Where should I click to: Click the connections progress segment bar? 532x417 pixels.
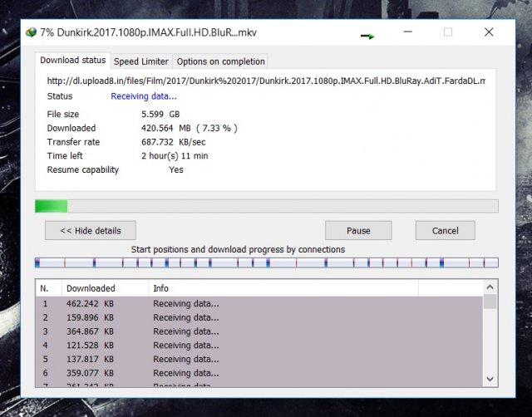click(266, 262)
